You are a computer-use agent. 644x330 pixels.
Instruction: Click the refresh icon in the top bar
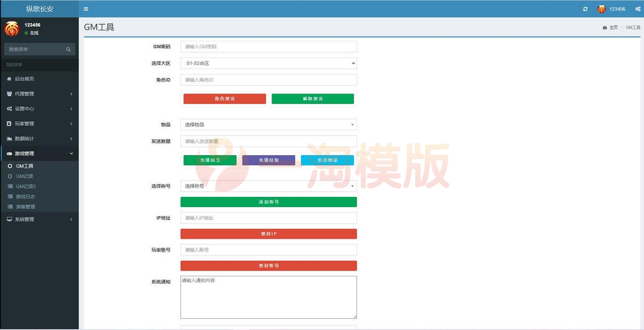585,9
